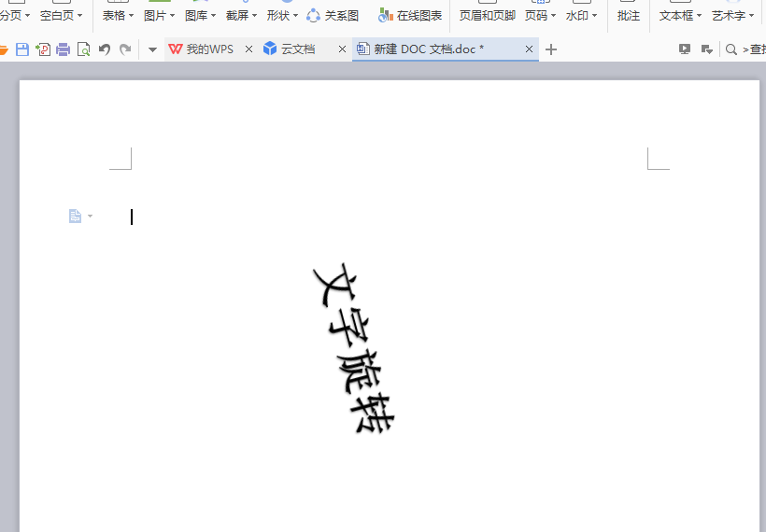766x532 pixels.
Task: Redo the last undone action
Action: (125, 49)
